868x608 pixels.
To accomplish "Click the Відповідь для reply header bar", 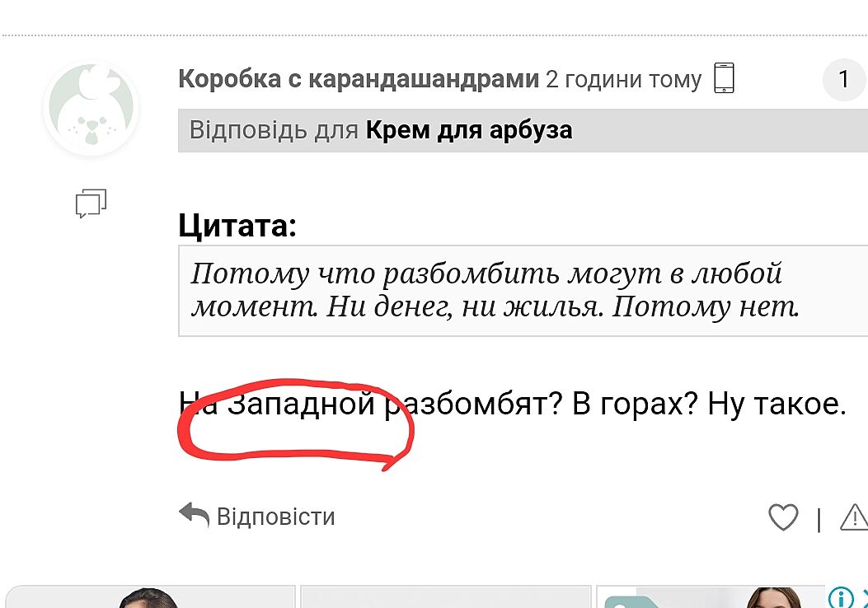I will [x=523, y=130].
